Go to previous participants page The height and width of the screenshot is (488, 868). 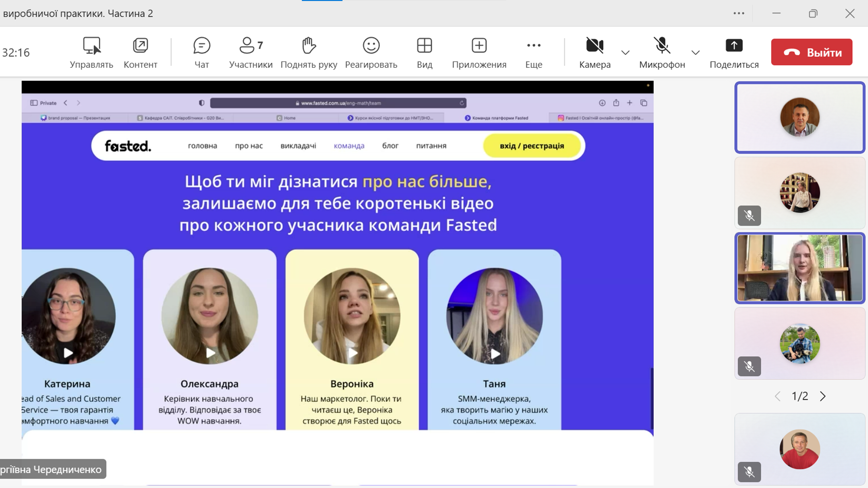778,396
